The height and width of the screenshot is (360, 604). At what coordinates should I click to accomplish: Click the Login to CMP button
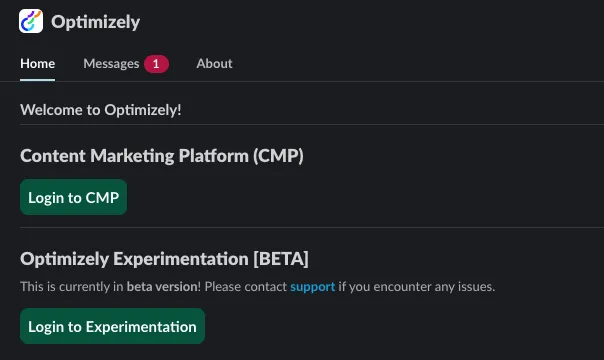tap(73, 197)
